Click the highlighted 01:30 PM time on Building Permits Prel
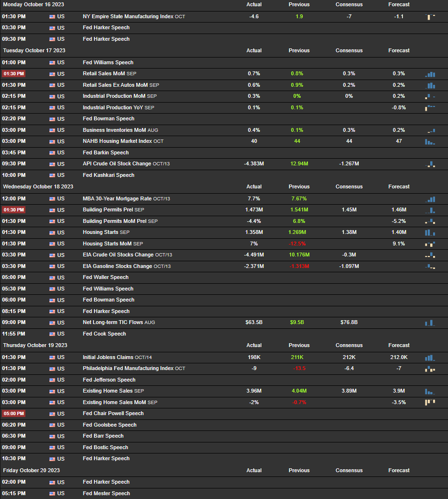This screenshot has width=448, height=499. pyautogui.click(x=14, y=210)
